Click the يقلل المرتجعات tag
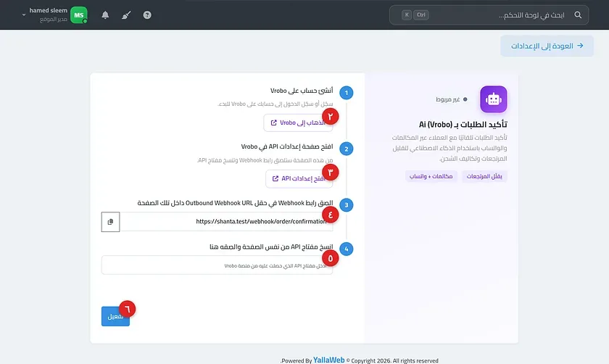This screenshot has width=609, height=364. (484, 176)
